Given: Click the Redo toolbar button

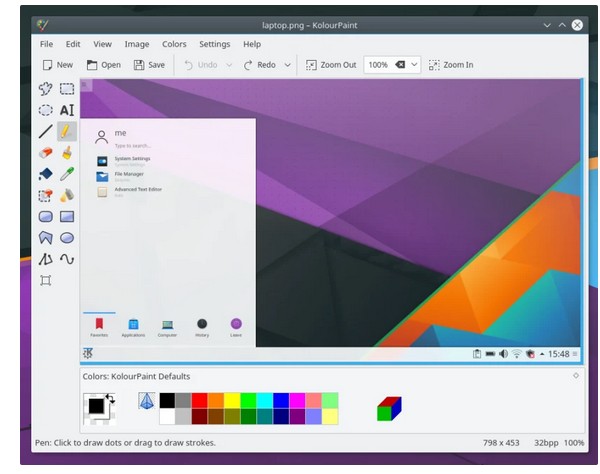Looking at the screenshot, I should 260,65.
